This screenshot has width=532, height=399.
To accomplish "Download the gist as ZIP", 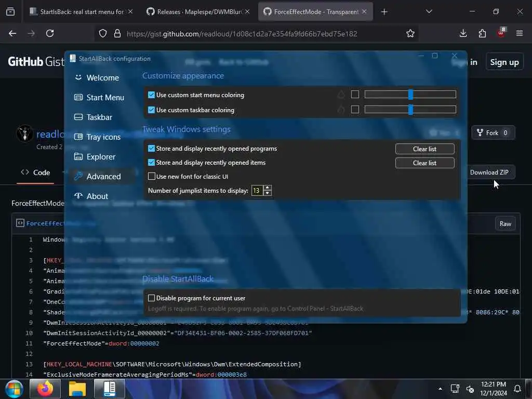I will [x=489, y=172].
